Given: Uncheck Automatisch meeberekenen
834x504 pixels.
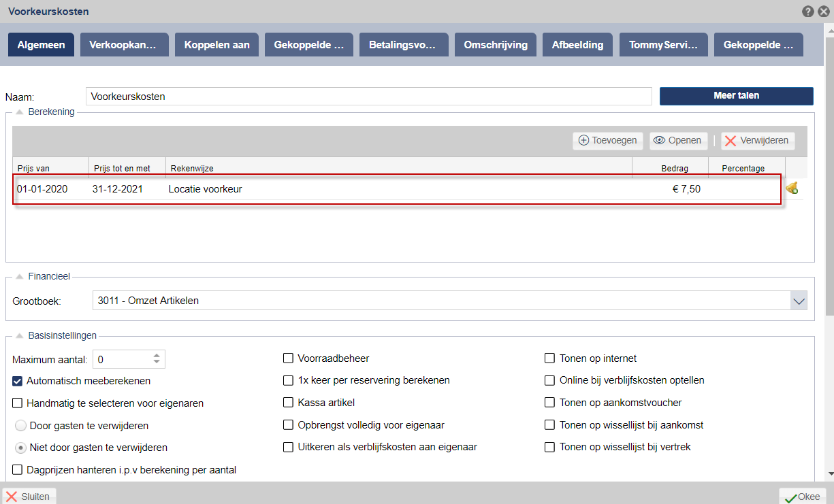Looking at the screenshot, I should coord(18,381).
